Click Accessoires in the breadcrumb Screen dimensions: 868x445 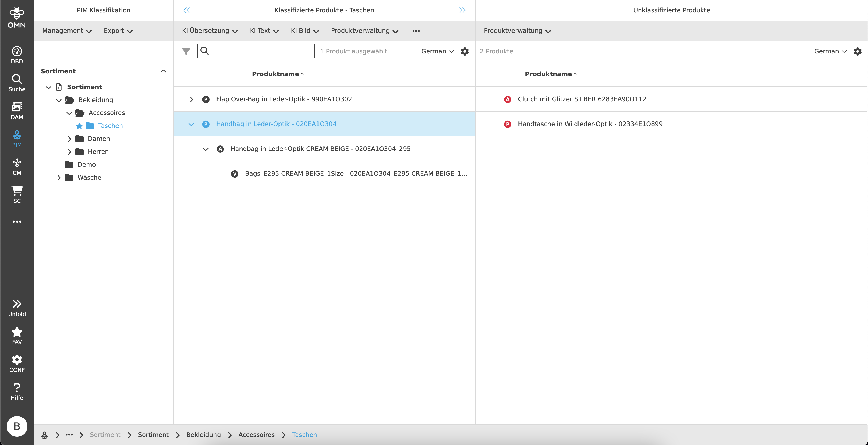256,435
